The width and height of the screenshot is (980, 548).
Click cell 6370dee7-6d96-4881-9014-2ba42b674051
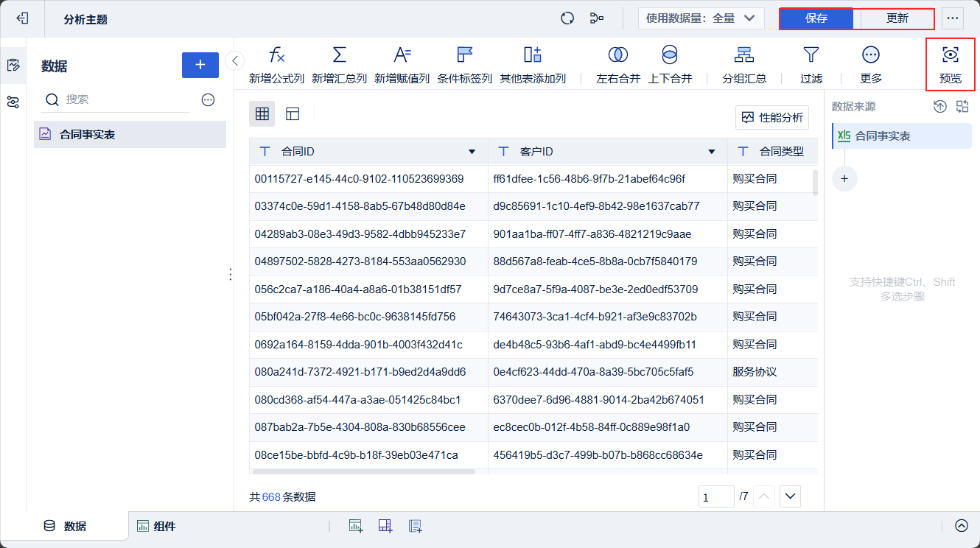click(608, 400)
